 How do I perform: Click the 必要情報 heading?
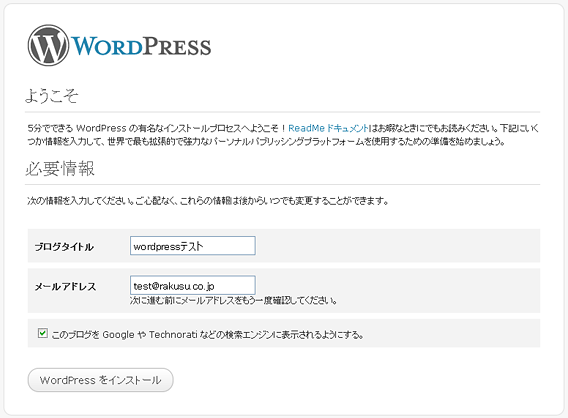pyautogui.click(x=60, y=168)
